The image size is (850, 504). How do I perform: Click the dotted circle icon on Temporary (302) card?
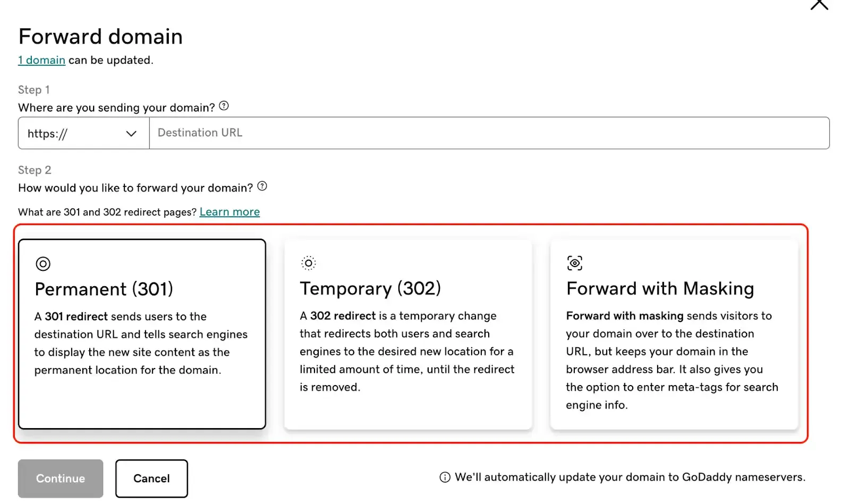[x=308, y=262]
